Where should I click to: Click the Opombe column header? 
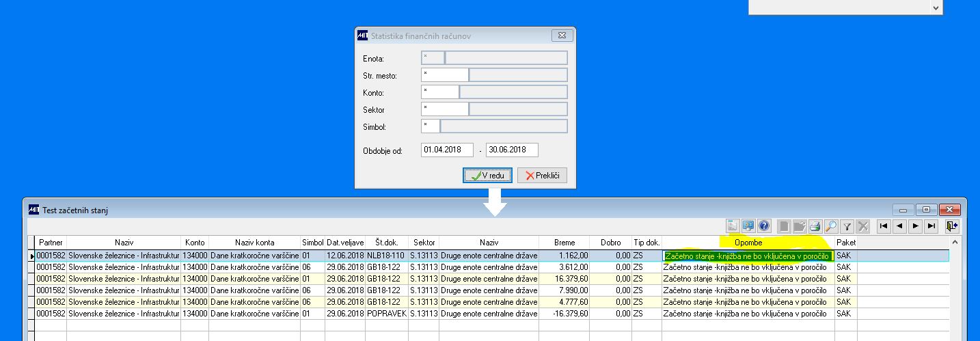click(748, 243)
